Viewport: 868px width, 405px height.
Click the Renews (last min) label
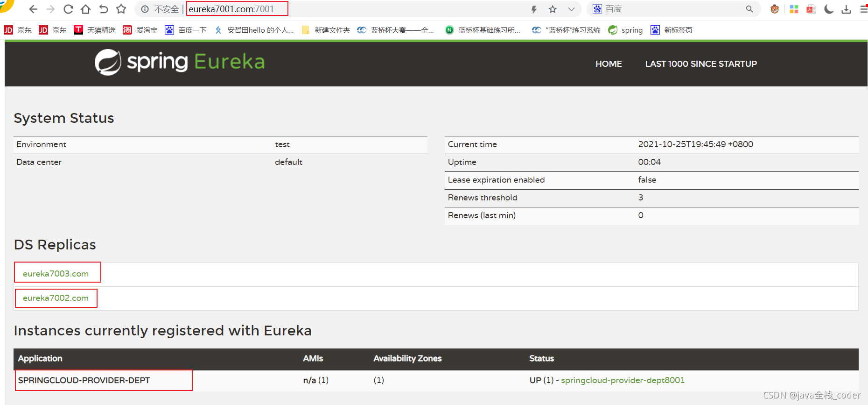[482, 215]
